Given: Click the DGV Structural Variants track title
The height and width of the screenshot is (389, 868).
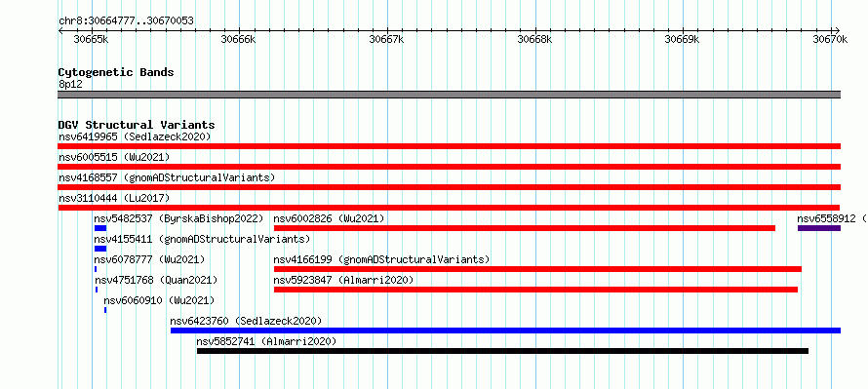Looking at the screenshot, I should [x=137, y=125].
